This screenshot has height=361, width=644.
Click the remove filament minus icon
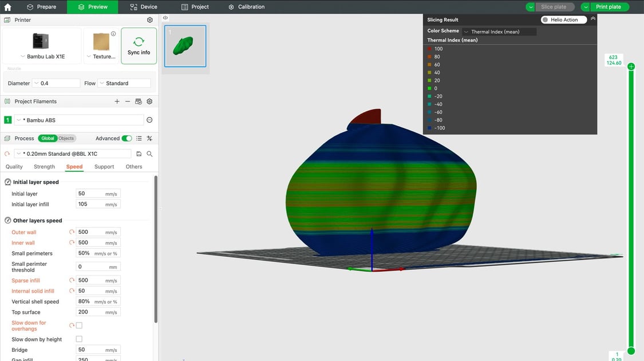(127, 101)
